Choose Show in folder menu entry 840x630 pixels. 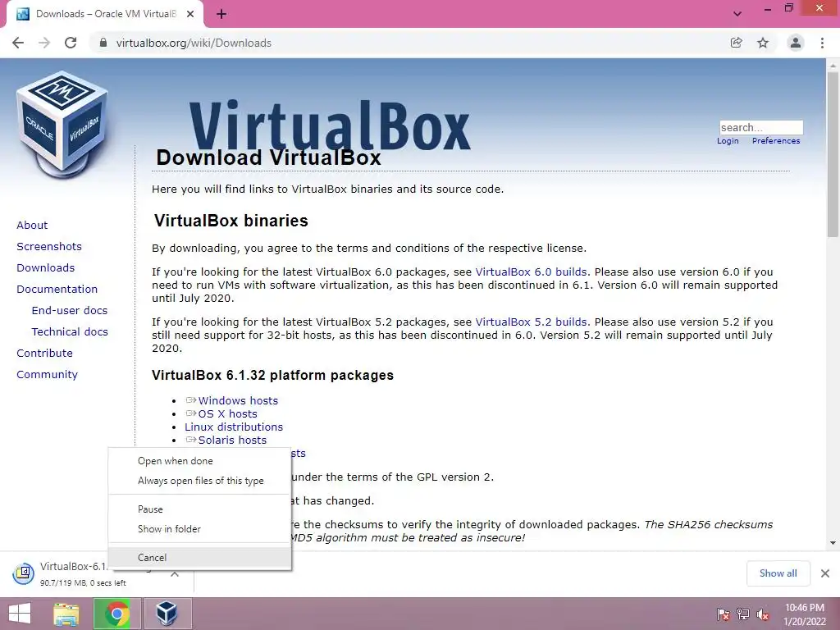click(x=200, y=529)
